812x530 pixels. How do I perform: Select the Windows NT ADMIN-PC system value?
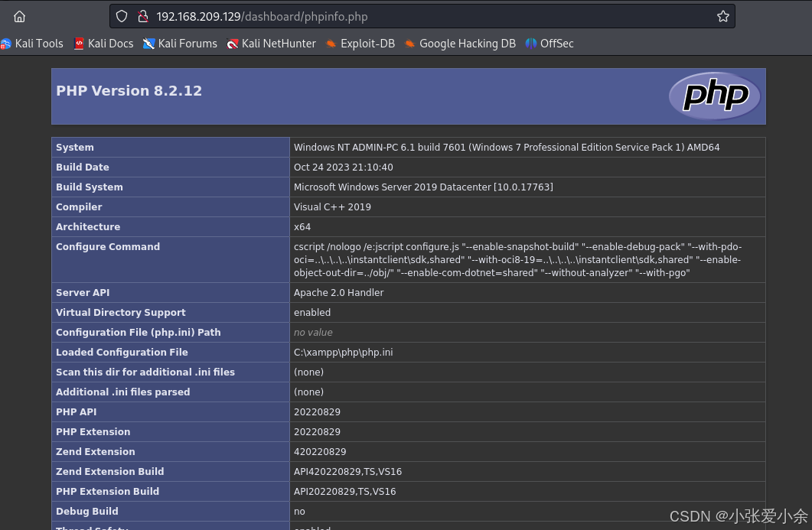click(507, 147)
